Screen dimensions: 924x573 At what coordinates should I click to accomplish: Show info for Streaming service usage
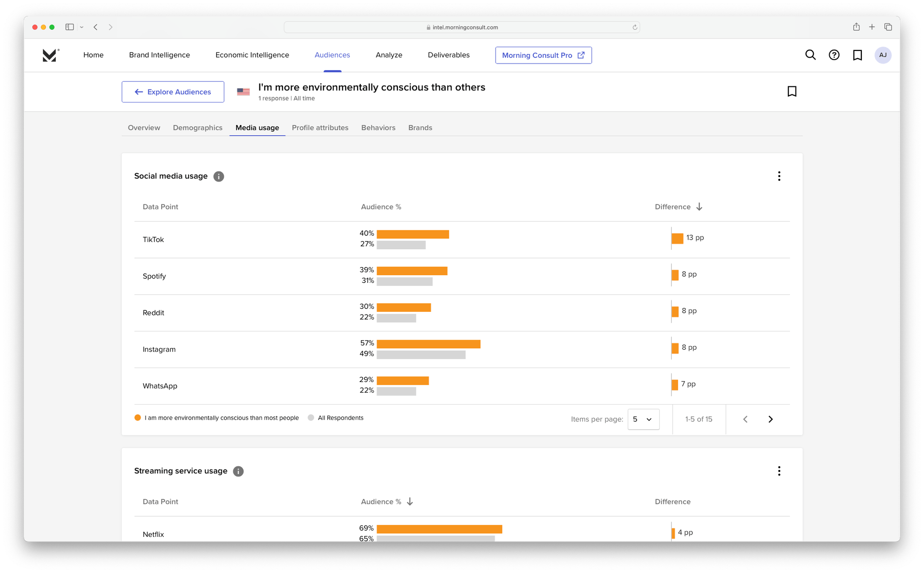(x=238, y=471)
